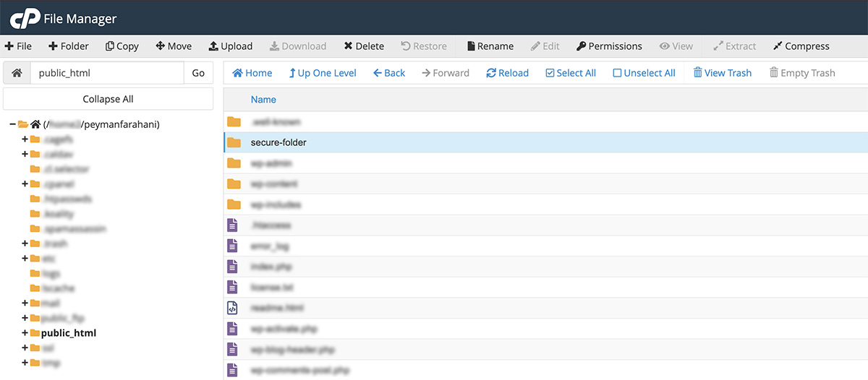Click the Upload toolbar icon

pyautogui.click(x=230, y=46)
